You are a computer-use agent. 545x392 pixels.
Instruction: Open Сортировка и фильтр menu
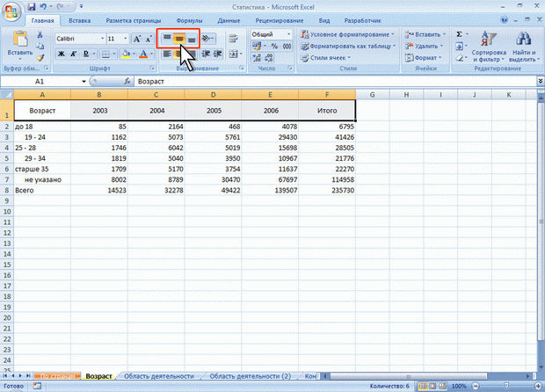[x=489, y=47]
